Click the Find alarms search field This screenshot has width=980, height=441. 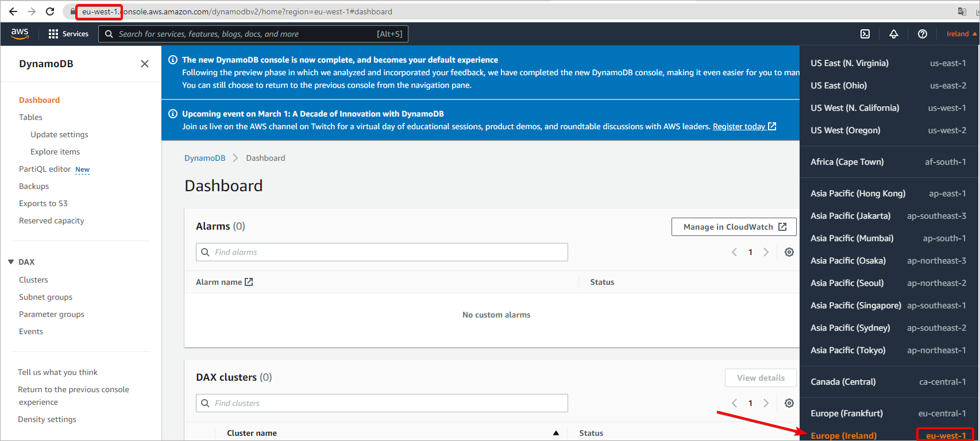tap(382, 252)
